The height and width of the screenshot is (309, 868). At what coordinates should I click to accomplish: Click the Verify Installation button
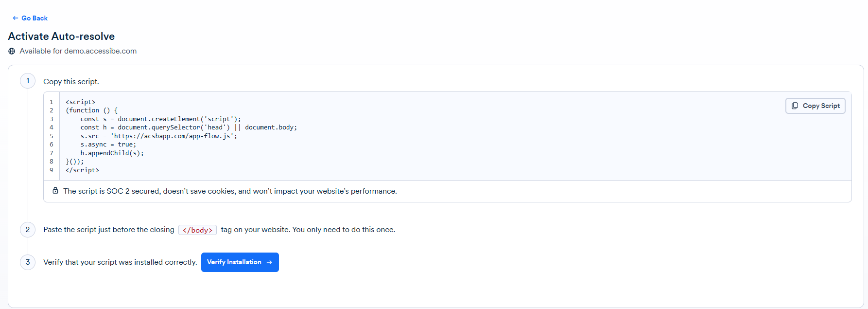240,262
